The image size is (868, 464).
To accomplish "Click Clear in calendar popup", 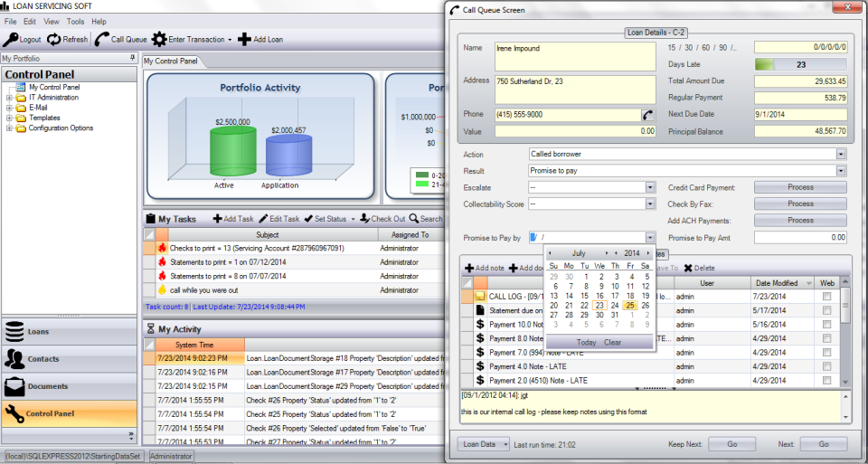I will [x=612, y=342].
